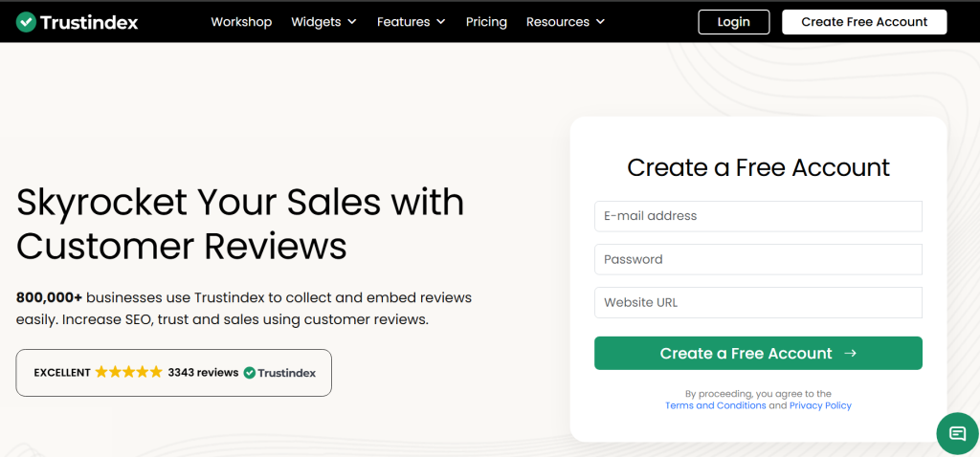Image resolution: width=980 pixels, height=457 pixels.
Task: Open the Resources navigation menu
Action: [566, 22]
